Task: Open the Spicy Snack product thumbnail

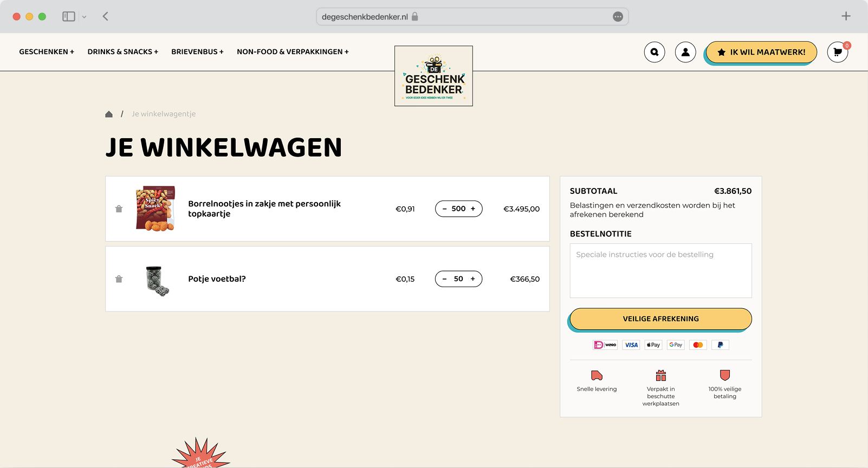Action: pyautogui.click(x=156, y=209)
